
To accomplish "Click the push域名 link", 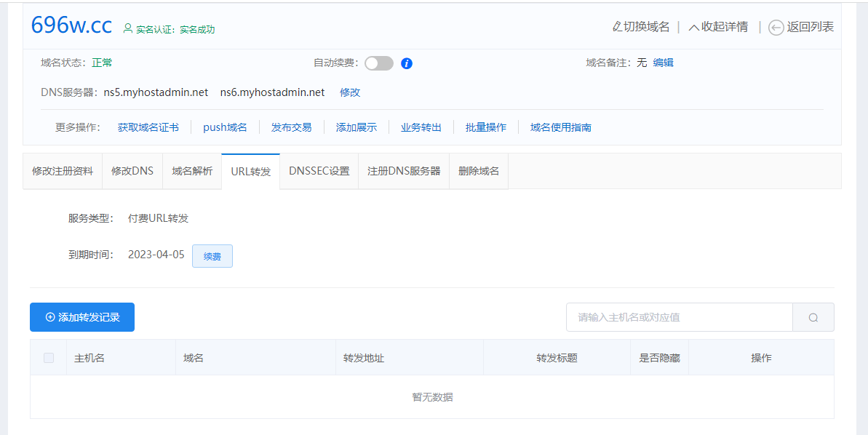I will (x=226, y=127).
